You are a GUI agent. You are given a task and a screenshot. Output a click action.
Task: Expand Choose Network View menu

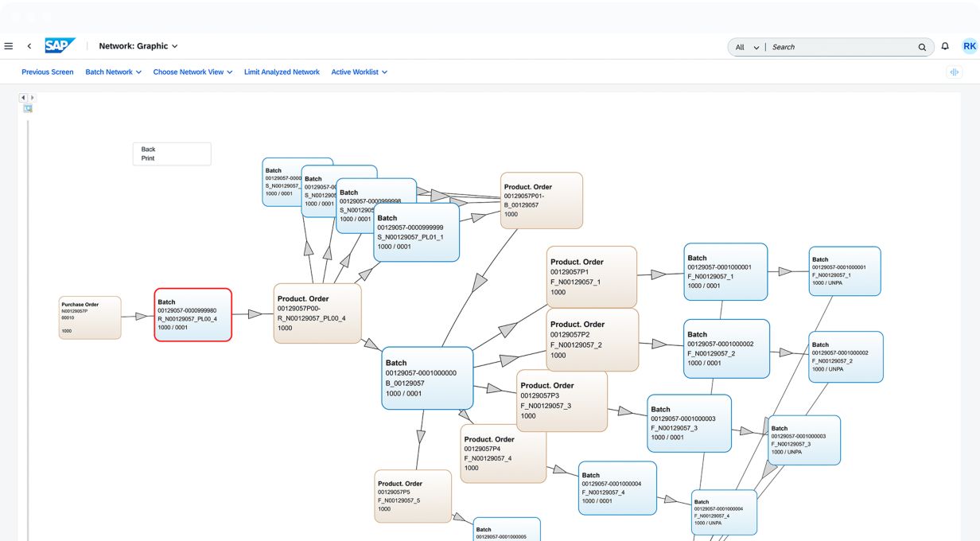coord(192,72)
